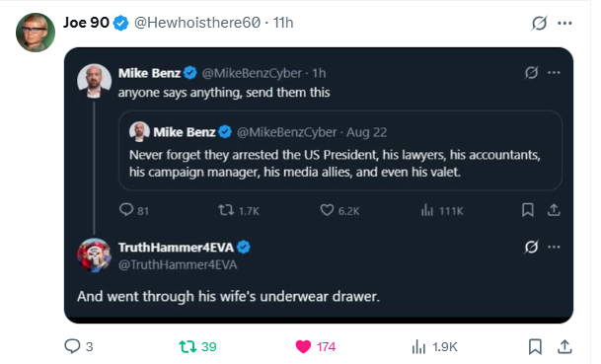Bookmark Joe 90's post
601x364 pixels.
pos(535,347)
